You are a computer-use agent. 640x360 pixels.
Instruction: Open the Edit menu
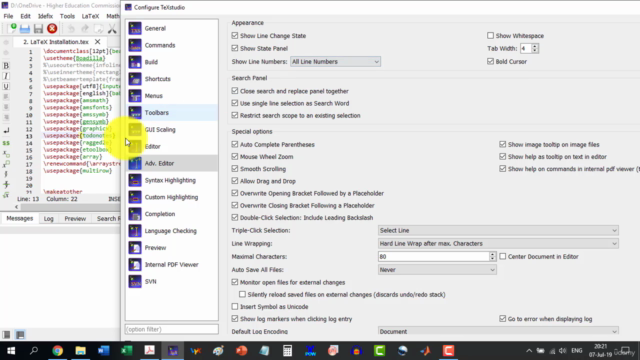[25, 16]
